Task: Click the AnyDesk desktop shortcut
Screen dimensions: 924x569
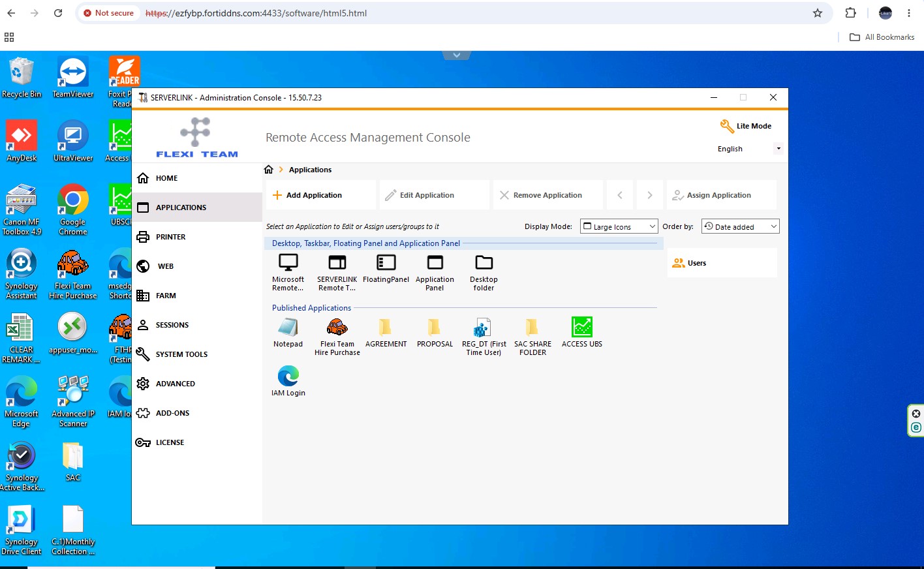Action: tap(22, 141)
